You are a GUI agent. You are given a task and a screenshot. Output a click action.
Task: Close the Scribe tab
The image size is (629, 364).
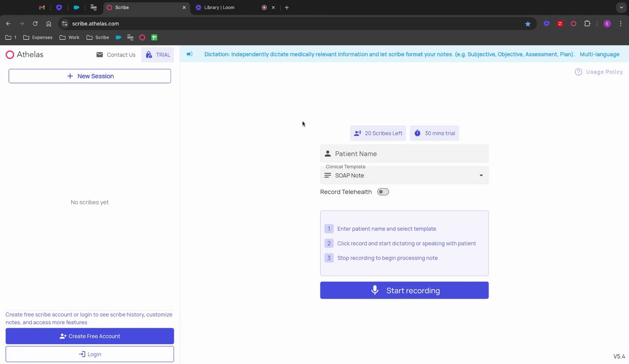pyautogui.click(x=184, y=7)
